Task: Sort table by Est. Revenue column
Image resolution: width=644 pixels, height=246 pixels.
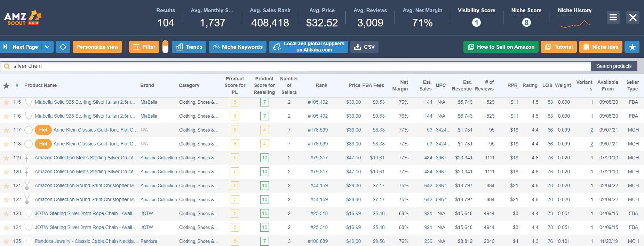Action: (x=462, y=85)
